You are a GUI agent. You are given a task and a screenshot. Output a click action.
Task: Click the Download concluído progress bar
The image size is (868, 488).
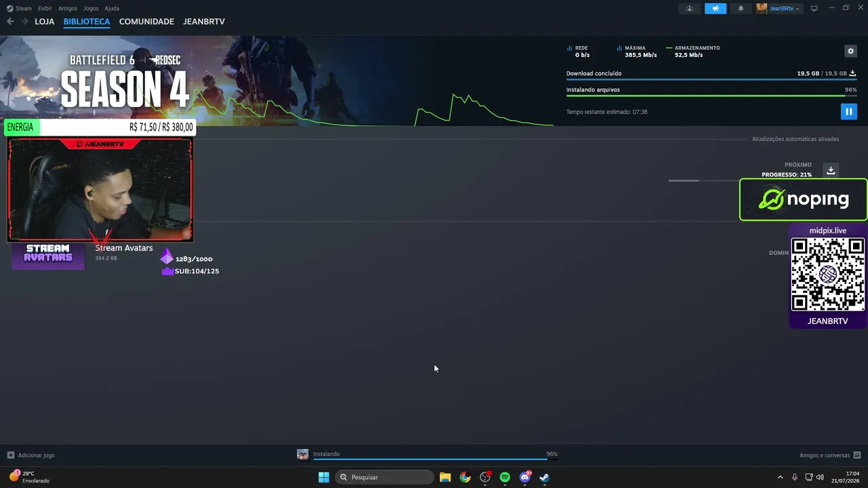click(x=711, y=80)
